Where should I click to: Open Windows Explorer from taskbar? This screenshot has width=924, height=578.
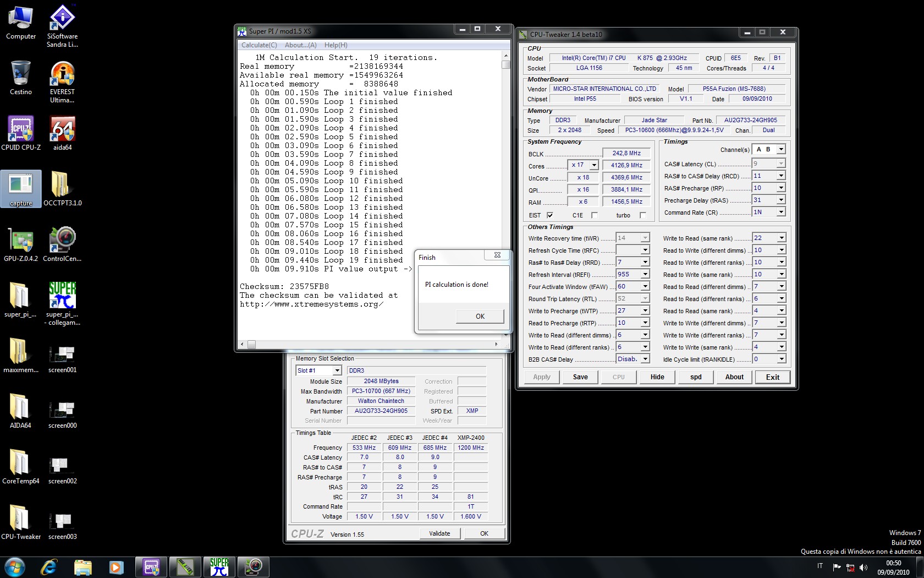coord(82,567)
